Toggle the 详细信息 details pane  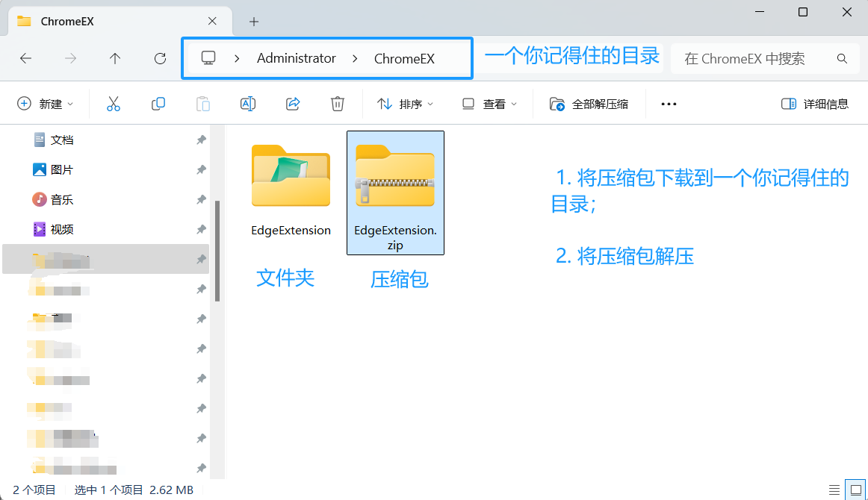point(814,103)
